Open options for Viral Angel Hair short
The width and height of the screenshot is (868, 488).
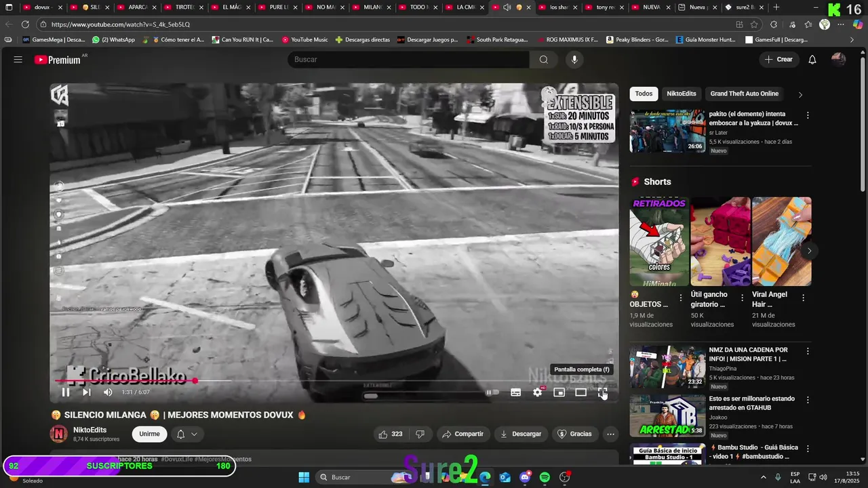tap(803, 298)
